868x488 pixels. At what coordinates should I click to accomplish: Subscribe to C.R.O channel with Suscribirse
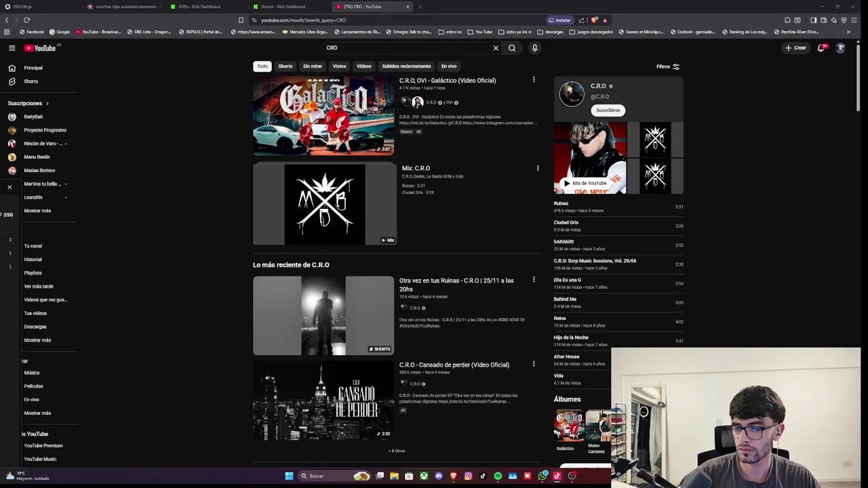pyautogui.click(x=608, y=110)
